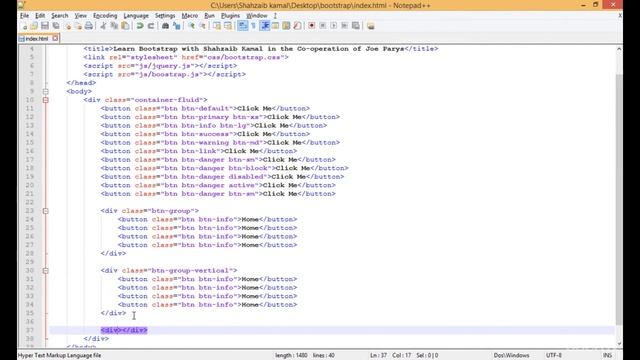Collapse the container-fluid div fold marker

pyautogui.click(x=46, y=100)
